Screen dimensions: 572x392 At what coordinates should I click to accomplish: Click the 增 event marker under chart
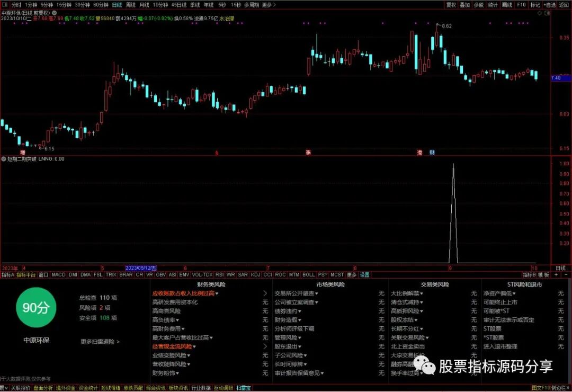pos(23,152)
